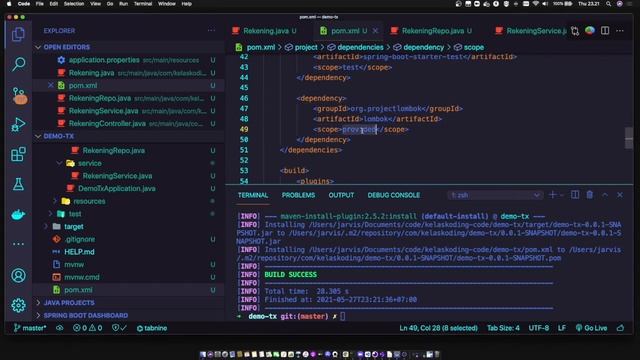Split the editor to the right
This screenshot has width=640, height=360.
pos(605,31)
